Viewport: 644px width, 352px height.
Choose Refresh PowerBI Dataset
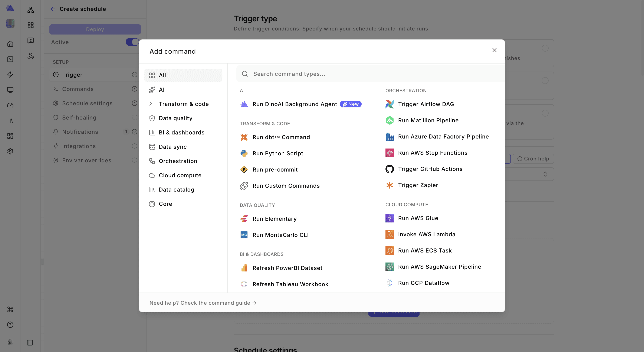[281, 268]
